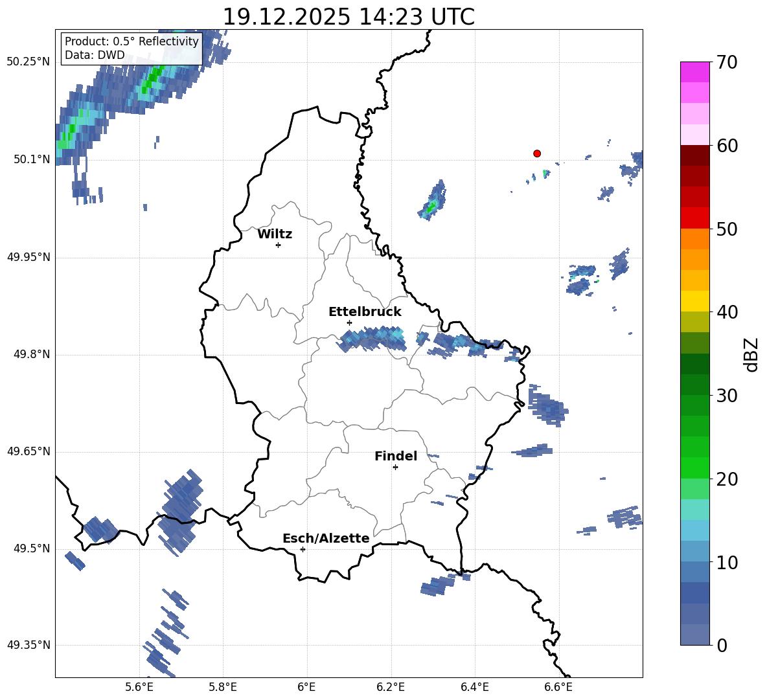The height and width of the screenshot is (700, 767).
Task: Click the 30 value on colorbar
Action: point(727,396)
